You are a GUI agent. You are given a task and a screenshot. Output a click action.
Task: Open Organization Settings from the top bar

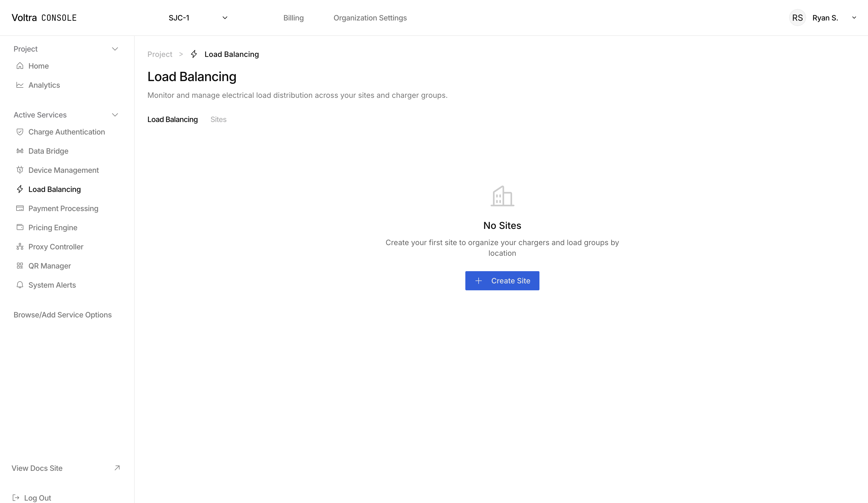point(370,18)
